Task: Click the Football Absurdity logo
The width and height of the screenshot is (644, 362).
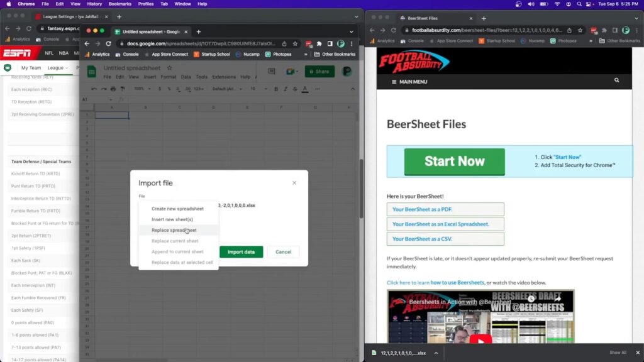Action: click(414, 61)
